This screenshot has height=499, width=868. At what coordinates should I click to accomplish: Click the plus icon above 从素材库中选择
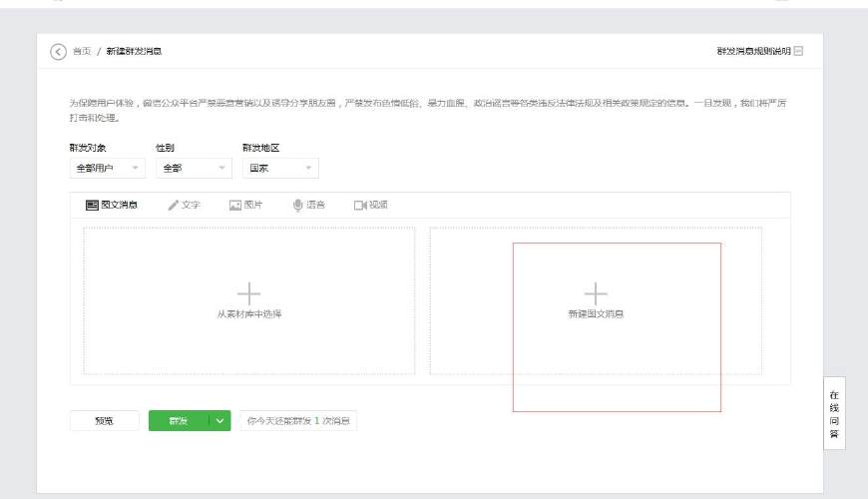(248, 293)
